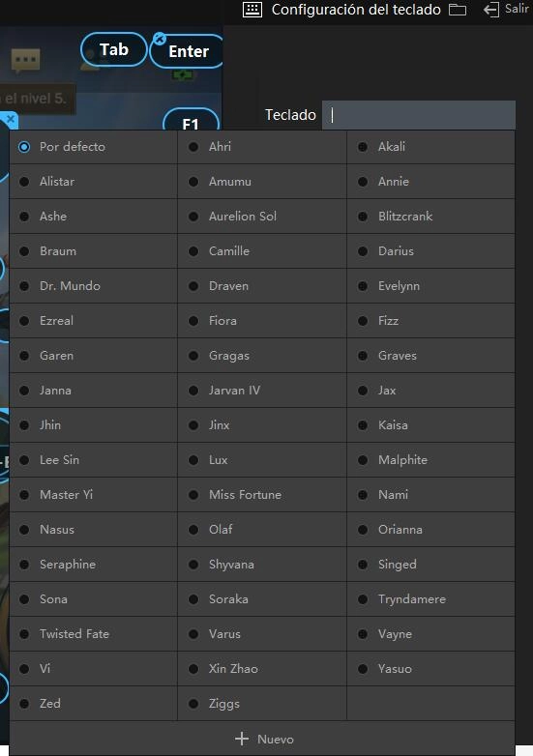This screenshot has width=533, height=756.
Task: Select the Nasus profile
Action: coord(94,530)
